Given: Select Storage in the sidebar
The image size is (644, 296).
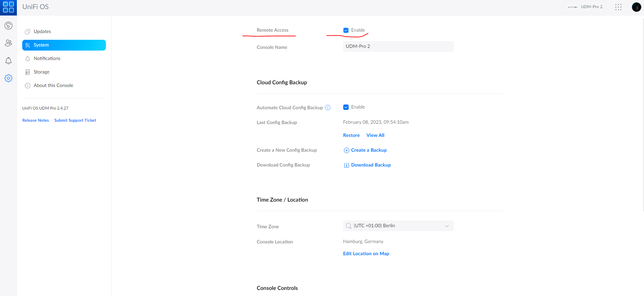Looking at the screenshot, I should pos(41,72).
